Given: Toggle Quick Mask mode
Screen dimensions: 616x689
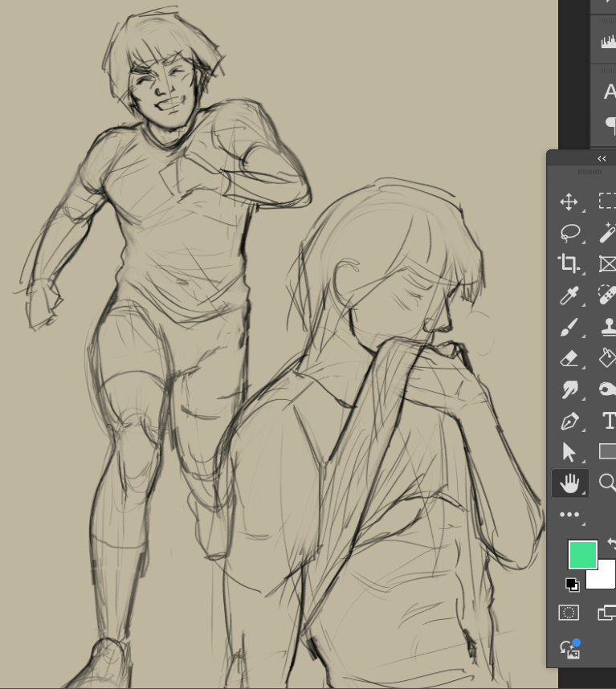Looking at the screenshot, I should 569,613.
